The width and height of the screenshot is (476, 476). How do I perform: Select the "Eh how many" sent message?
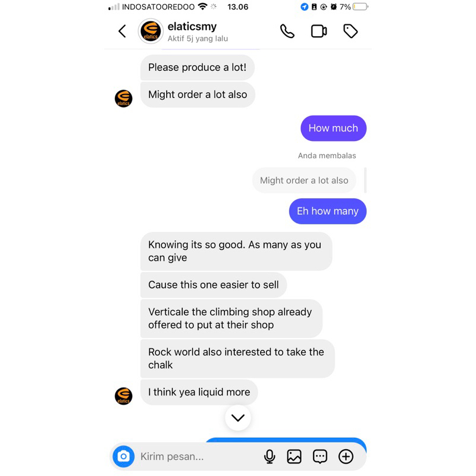[328, 211]
